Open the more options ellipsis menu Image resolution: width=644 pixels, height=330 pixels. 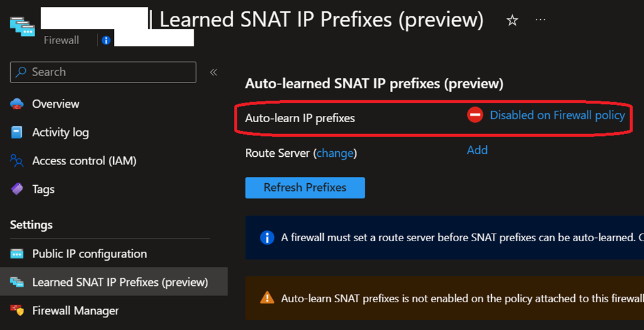(540, 20)
